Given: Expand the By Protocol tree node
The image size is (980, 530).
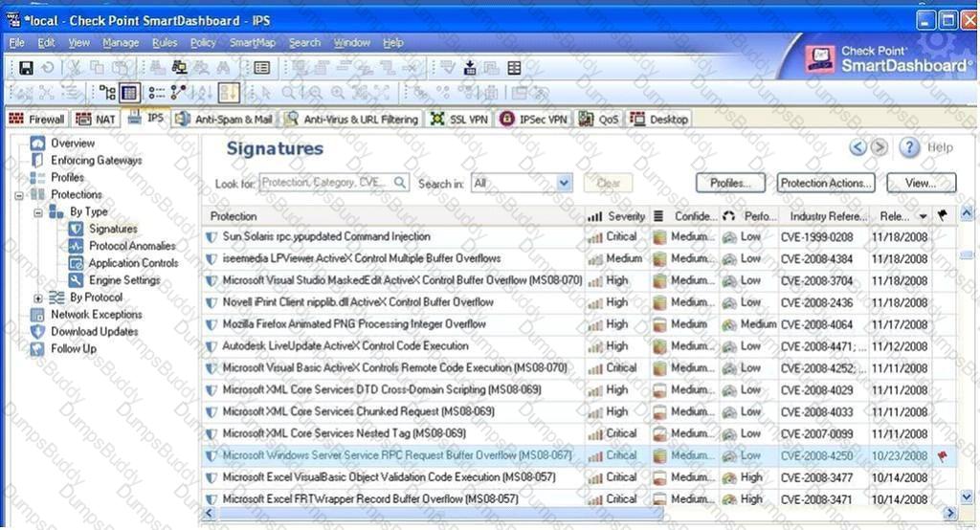Looking at the screenshot, I should coord(37,298).
